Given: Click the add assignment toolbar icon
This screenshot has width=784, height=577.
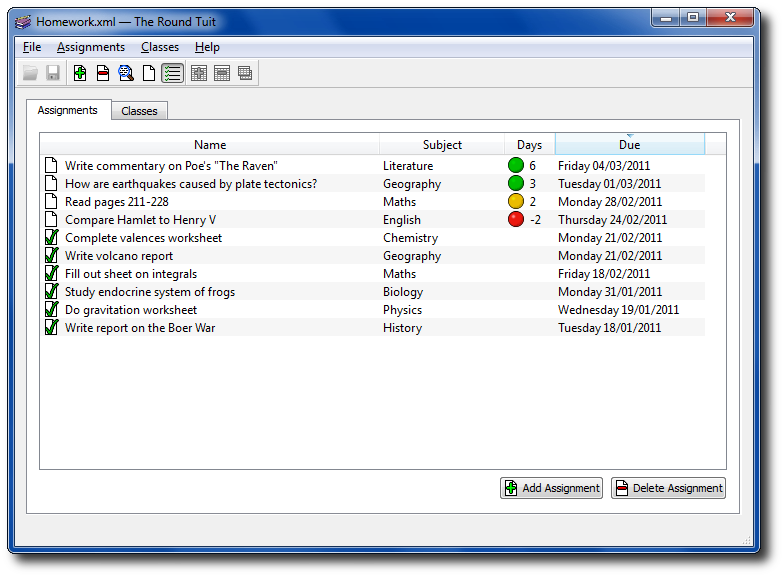Looking at the screenshot, I should (x=80, y=73).
